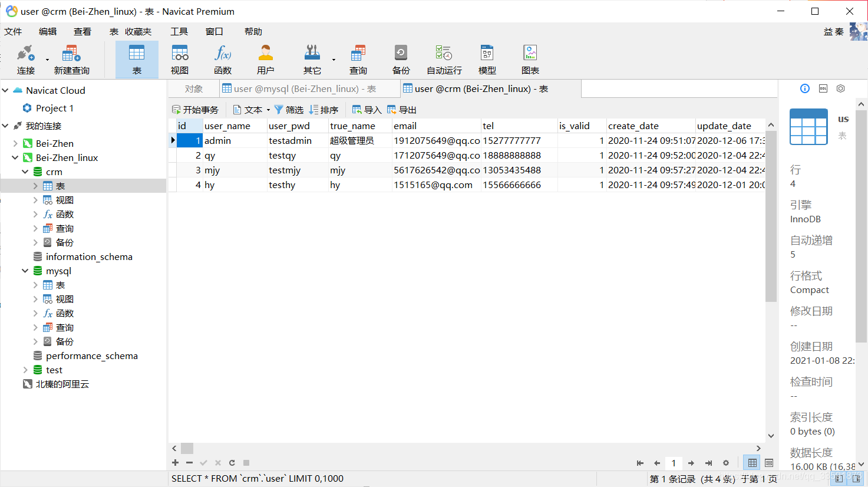
Task: Open the Connection dropdown arrow
Action: point(47,60)
